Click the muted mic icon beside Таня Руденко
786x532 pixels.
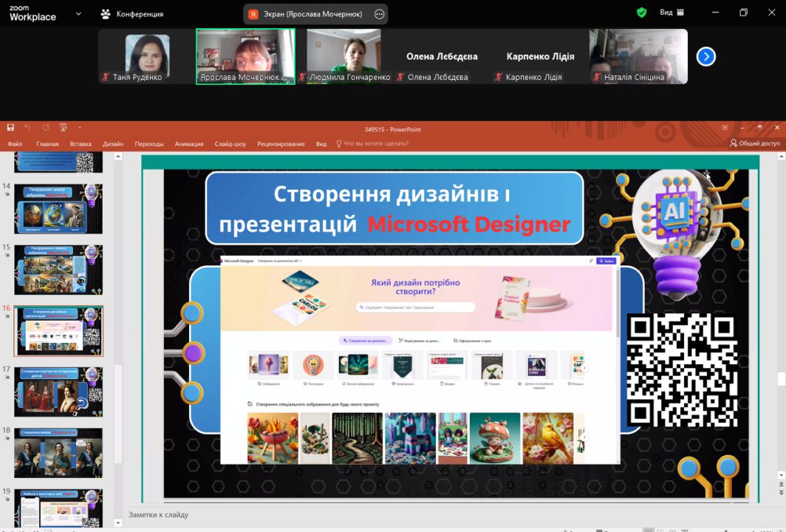coord(105,78)
